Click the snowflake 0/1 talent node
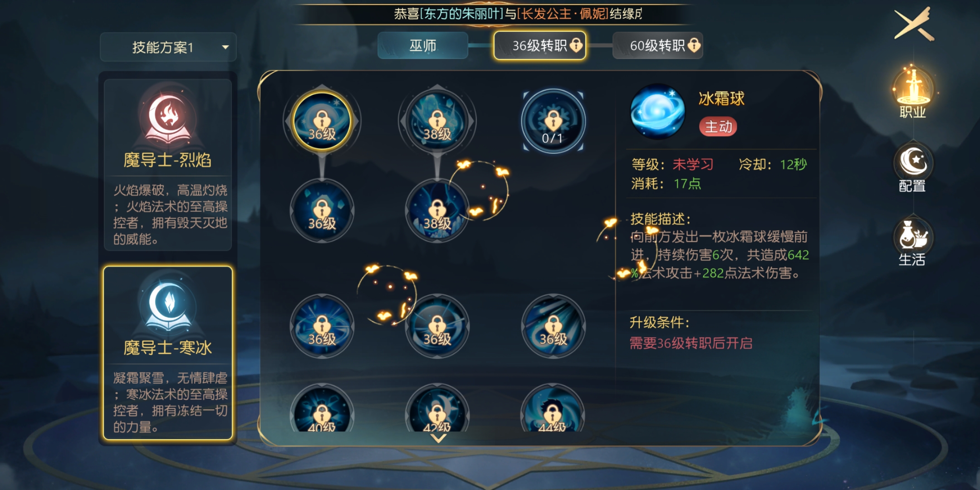This screenshot has height=490, width=980. [x=553, y=121]
